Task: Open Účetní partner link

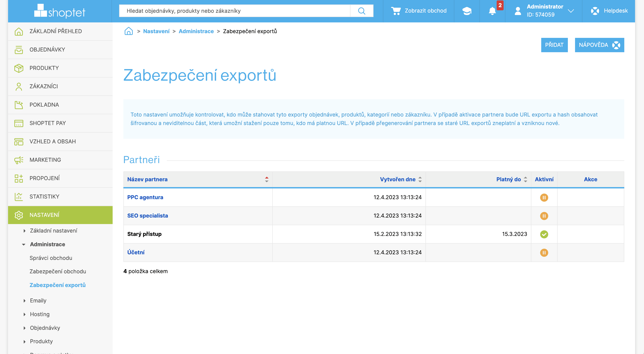Action: (x=136, y=252)
